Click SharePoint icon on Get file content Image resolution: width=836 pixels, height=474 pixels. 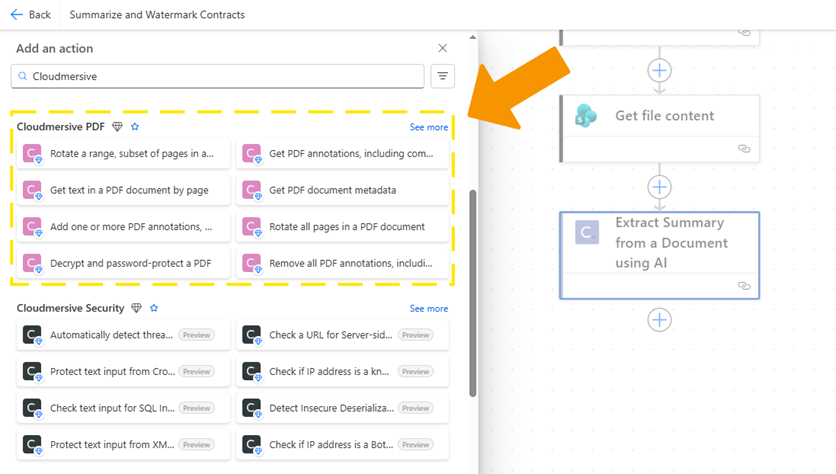click(x=586, y=115)
